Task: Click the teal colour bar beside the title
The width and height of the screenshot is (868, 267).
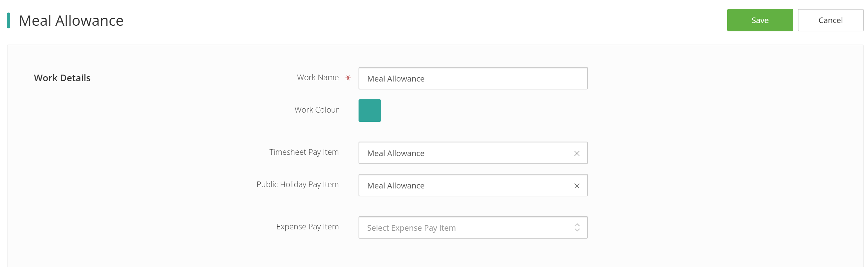Action: click(9, 20)
